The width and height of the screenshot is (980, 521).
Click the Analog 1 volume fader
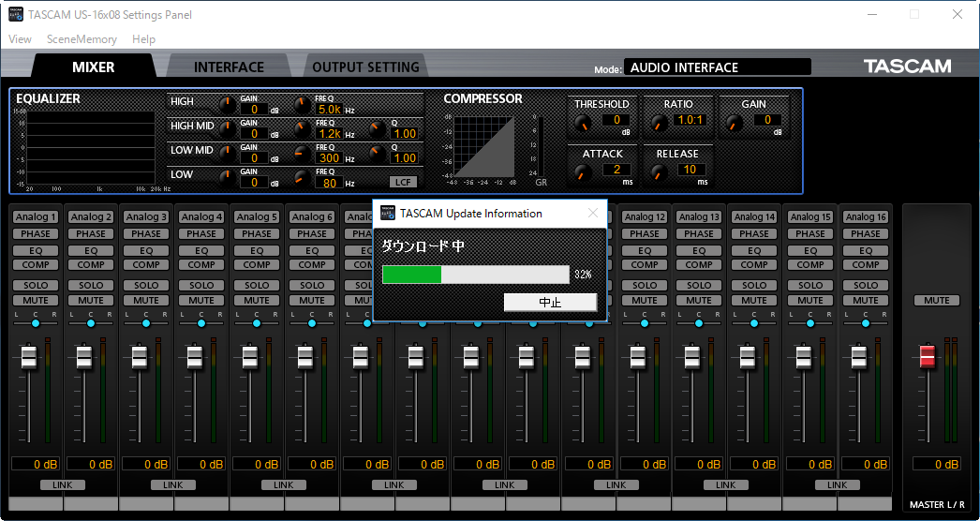pos(29,356)
